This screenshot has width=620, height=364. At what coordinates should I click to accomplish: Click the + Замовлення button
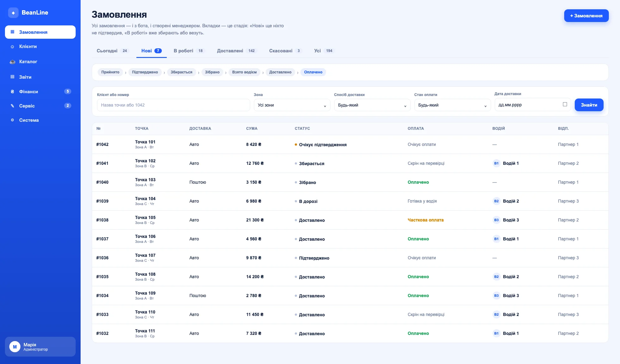[x=586, y=16]
